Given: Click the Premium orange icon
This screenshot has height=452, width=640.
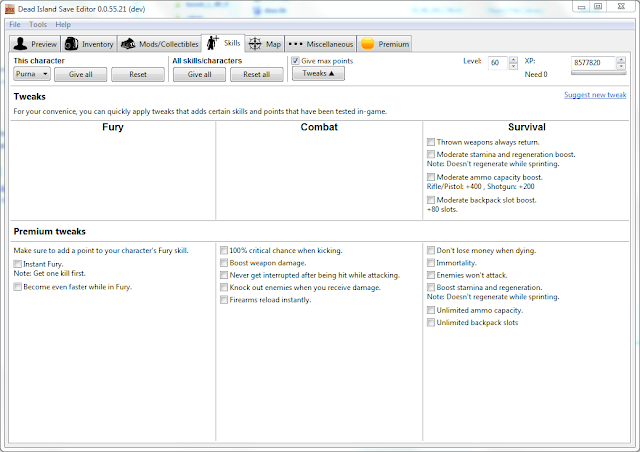Looking at the screenshot, I should (x=367, y=44).
